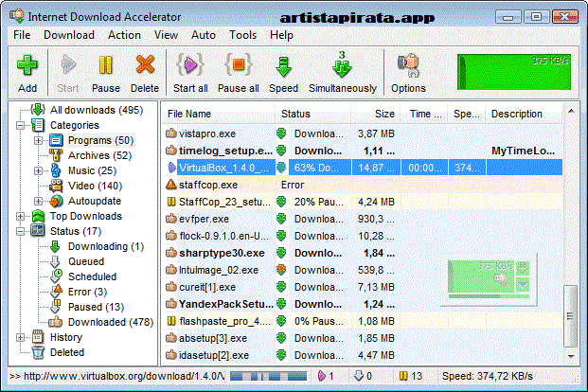Screen dimensions: 588x392
Task: Select the Deleted tree node
Action: click(67, 352)
